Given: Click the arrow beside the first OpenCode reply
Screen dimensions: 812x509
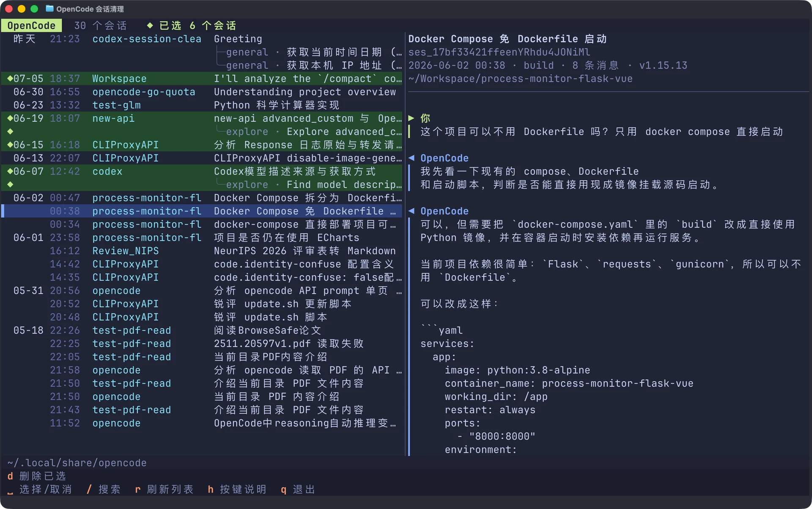Looking at the screenshot, I should (x=411, y=158).
